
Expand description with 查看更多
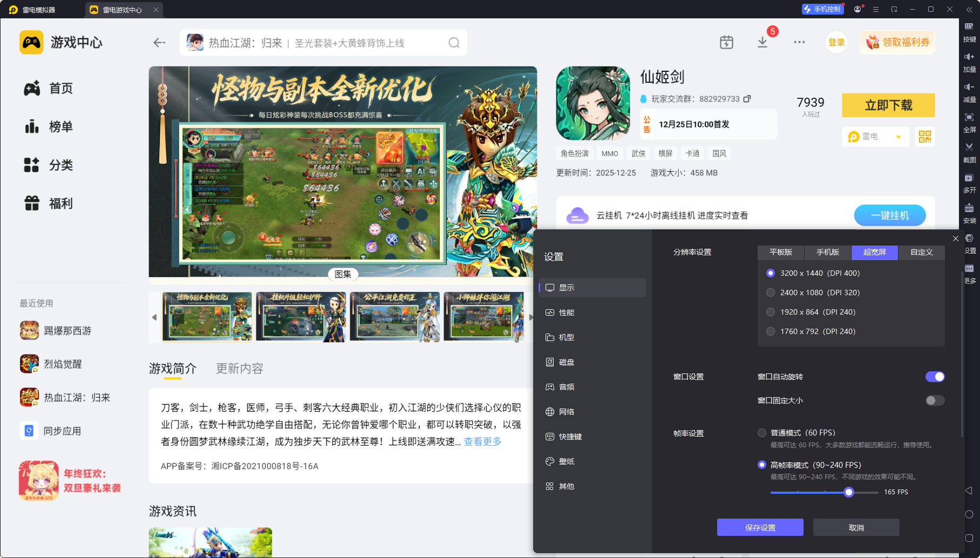(x=482, y=441)
